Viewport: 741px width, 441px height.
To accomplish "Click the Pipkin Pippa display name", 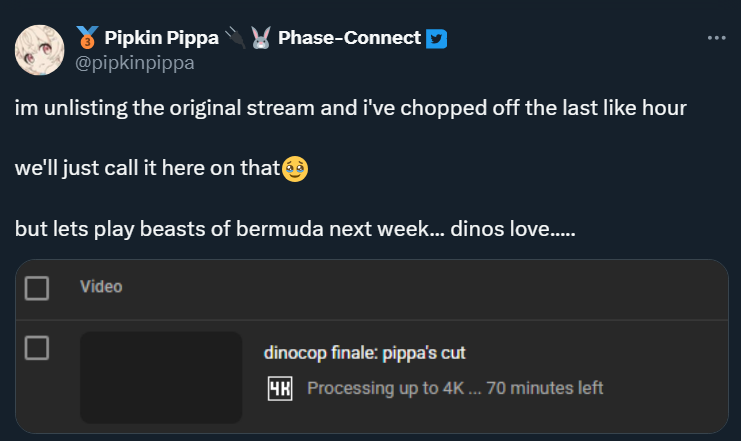I will pos(160,38).
